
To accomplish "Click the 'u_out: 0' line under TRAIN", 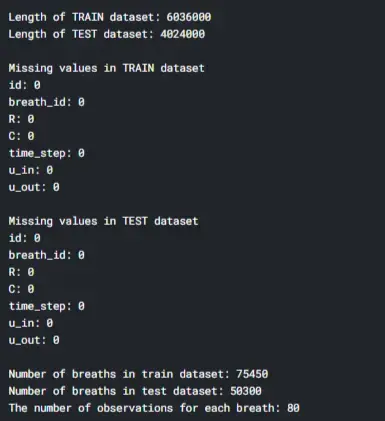I will coord(34,187).
